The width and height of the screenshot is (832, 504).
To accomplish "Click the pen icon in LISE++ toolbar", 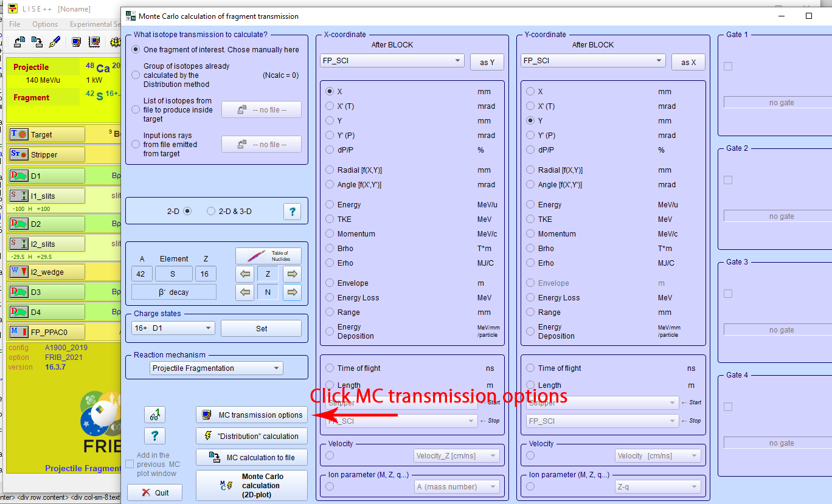I will [54, 42].
